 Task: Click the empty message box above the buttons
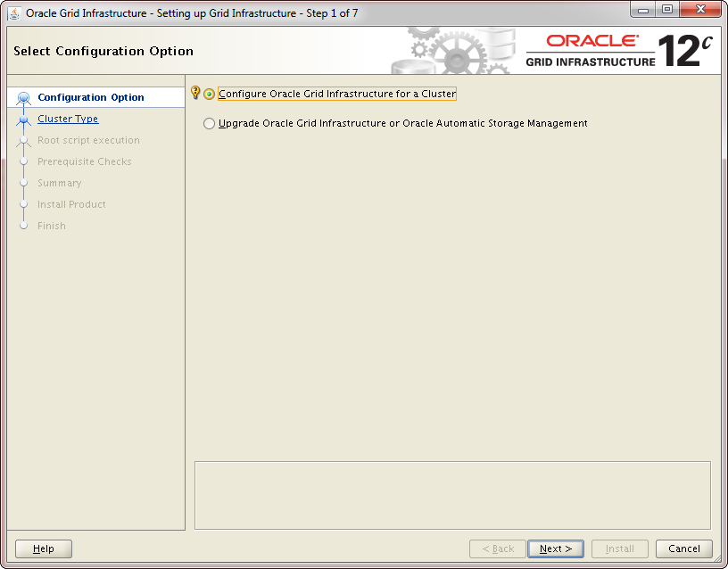tap(452, 495)
